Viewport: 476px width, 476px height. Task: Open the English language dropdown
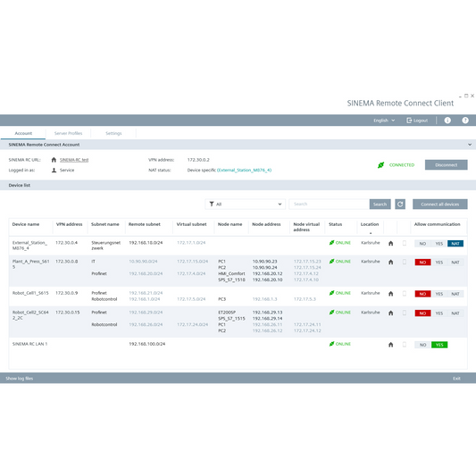coord(384,121)
